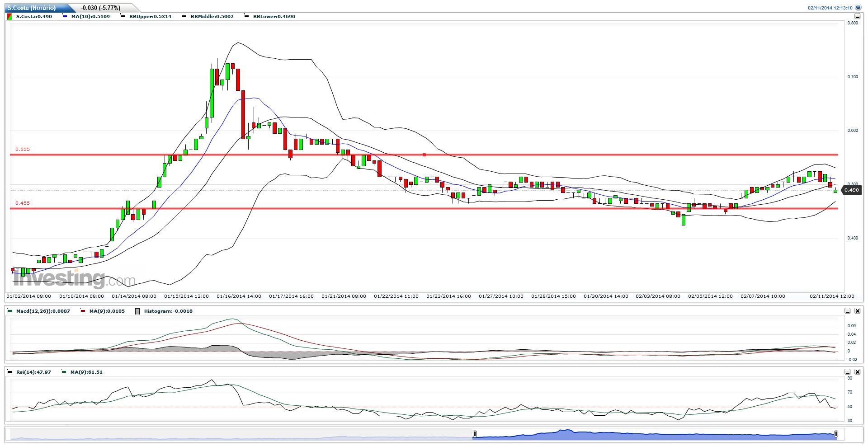This screenshot has width=868, height=446.
Task: Click the 0.700 price axis label
Action: click(x=853, y=77)
